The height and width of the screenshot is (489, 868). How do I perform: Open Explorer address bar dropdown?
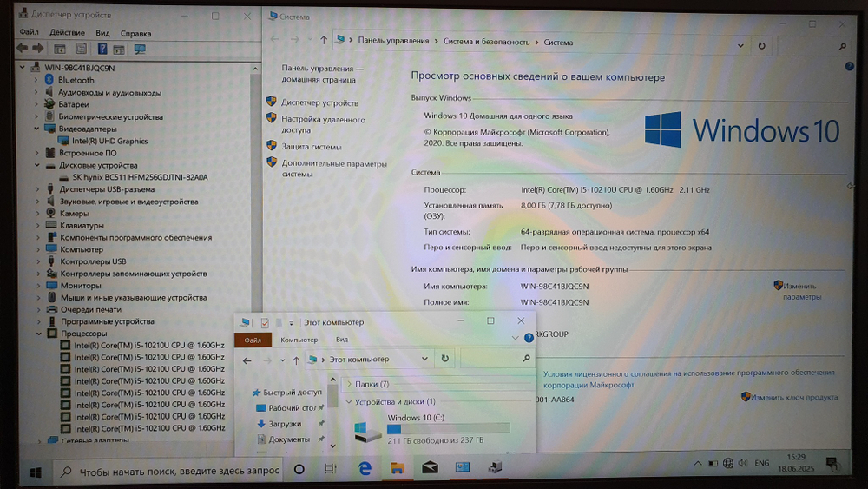click(424, 359)
